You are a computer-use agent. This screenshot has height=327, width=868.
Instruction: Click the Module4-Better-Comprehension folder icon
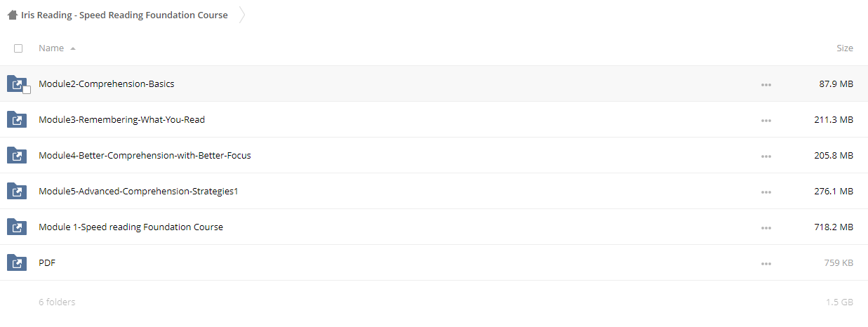pos(16,155)
